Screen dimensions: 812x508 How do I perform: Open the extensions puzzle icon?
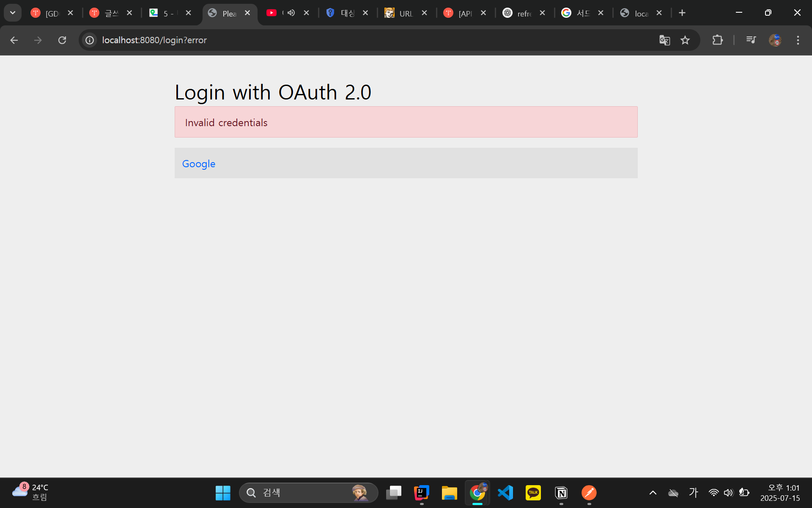pos(717,40)
